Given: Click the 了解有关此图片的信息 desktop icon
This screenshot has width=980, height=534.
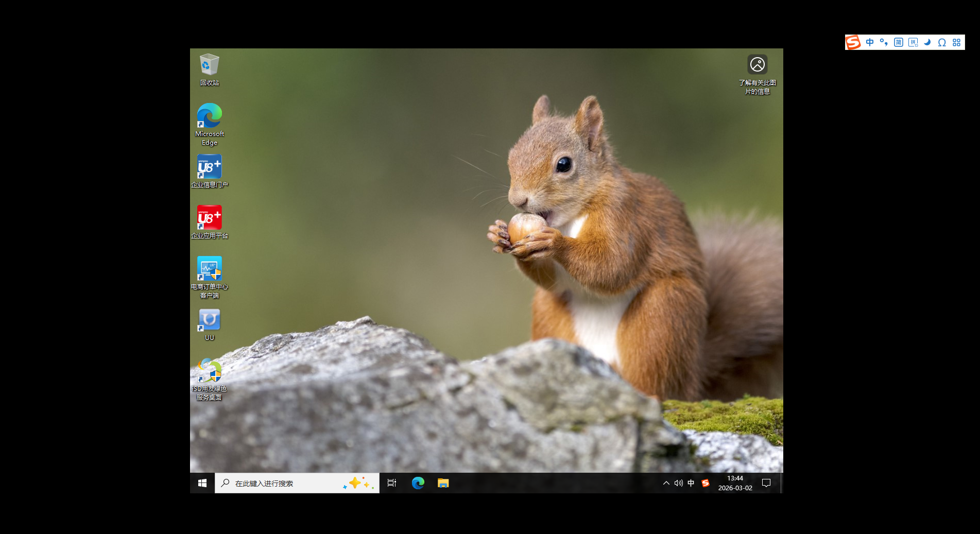Looking at the screenshot, I should click(x=758, y=75).
